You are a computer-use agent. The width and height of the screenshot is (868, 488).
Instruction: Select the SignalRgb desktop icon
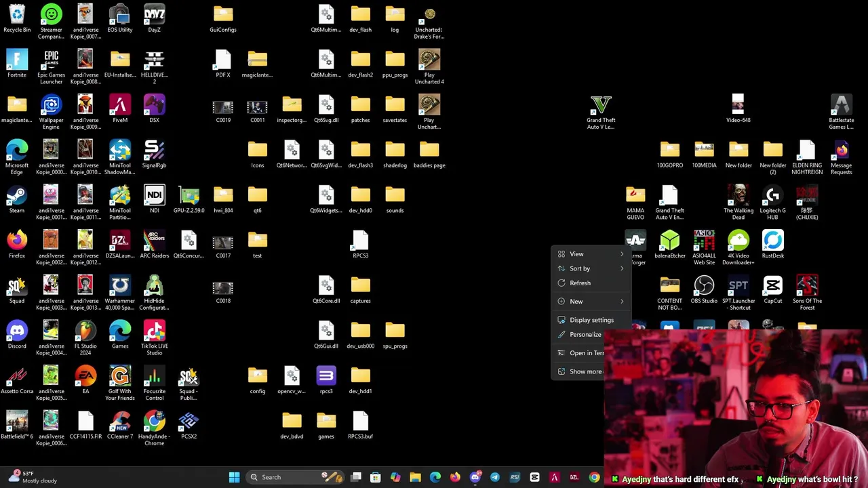click(x=154, y=154)
